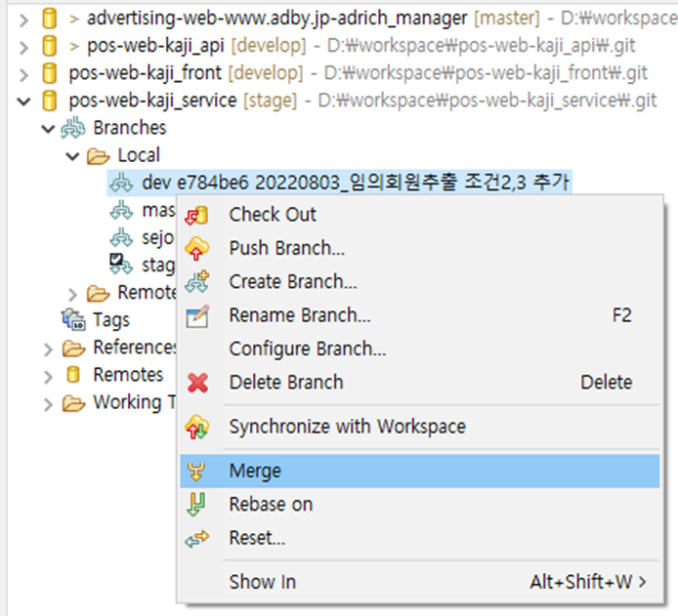Click the Branches node icon
678x616 pixels.
(72, 128)
